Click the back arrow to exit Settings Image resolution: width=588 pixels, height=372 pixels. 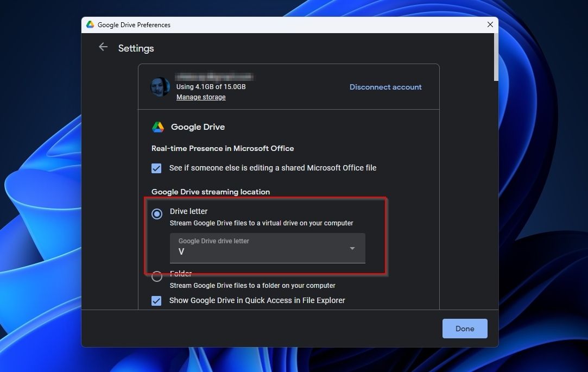tap(103, 47)
